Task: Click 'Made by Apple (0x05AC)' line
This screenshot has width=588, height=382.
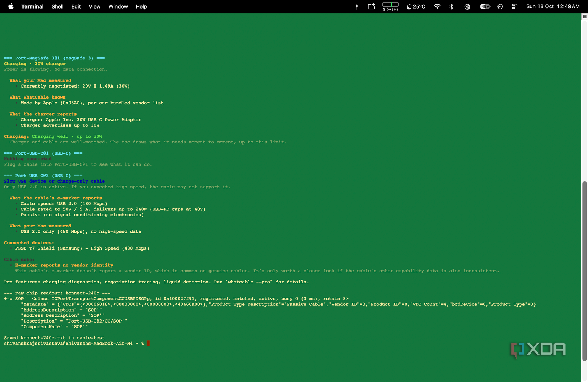Action: click(92, 103)
